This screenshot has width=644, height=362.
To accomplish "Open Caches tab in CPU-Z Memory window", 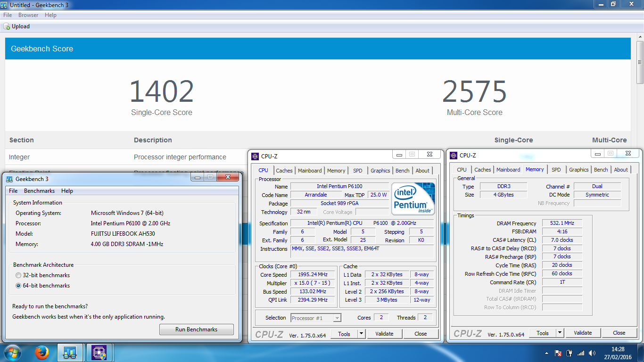I will pyautogui.click(x=483, y=170).
